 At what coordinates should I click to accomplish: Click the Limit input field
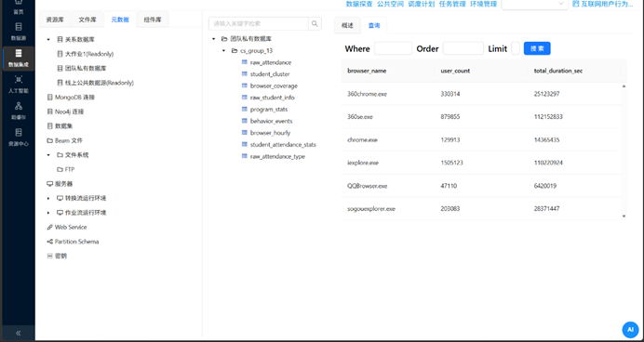click(516, 48)
